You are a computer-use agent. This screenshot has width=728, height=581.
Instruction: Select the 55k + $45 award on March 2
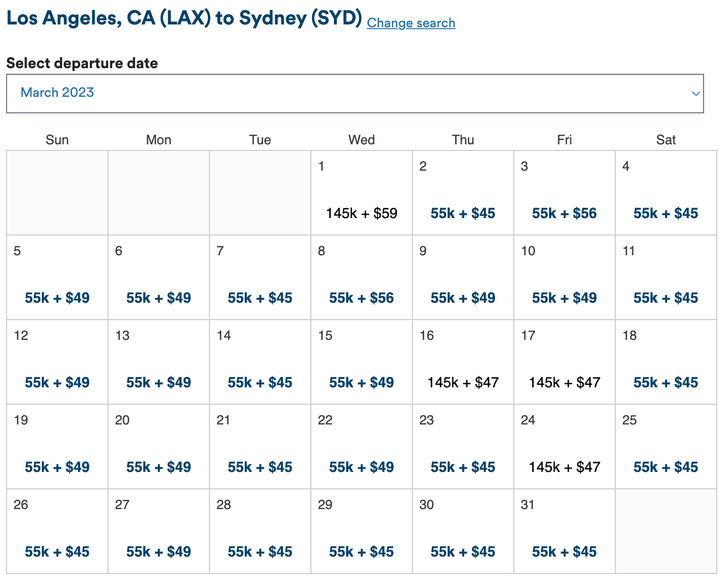tap(463, 213)
